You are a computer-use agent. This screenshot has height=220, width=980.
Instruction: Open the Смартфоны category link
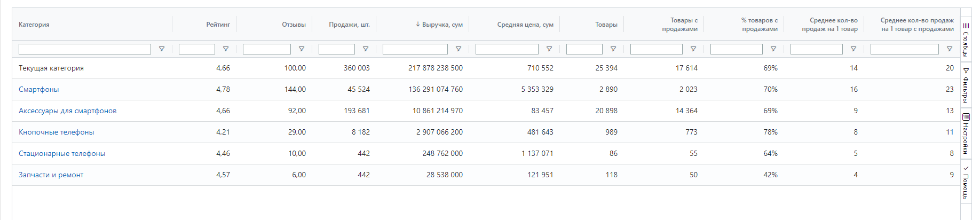[x=38, y=89]
